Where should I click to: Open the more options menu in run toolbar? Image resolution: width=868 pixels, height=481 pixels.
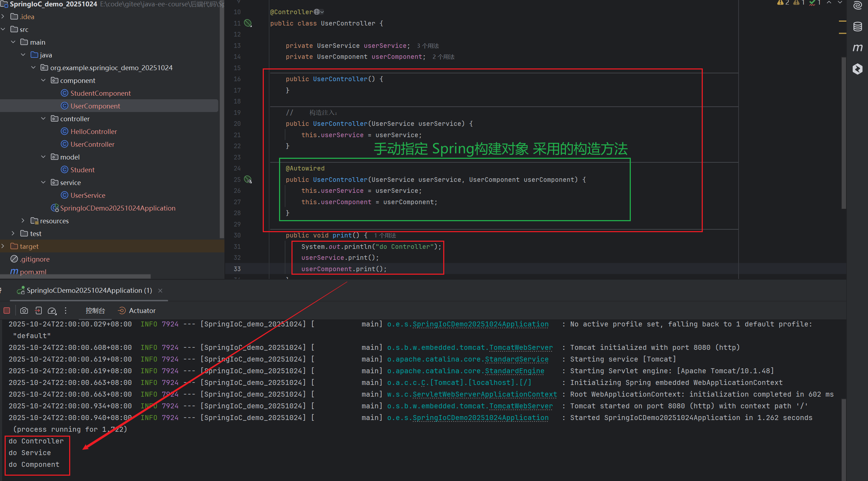pyautogui.click(x=66, y=311)
